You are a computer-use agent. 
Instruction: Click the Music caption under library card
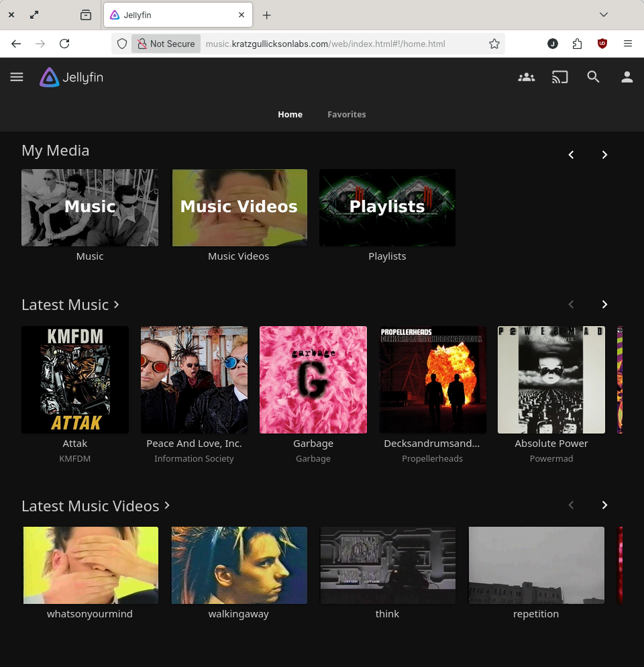[x=90, y=256]
